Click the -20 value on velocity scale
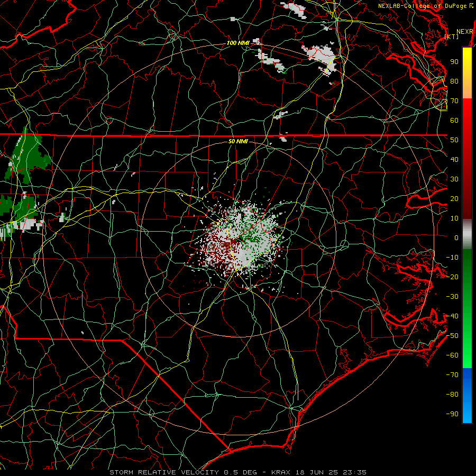This screenshot has width=476, height=476. (452, 277)
